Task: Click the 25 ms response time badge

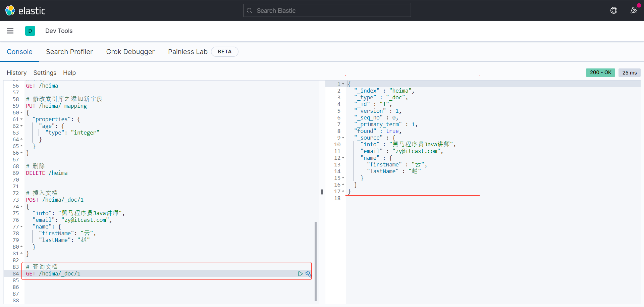Action: [x=630, y=72]
